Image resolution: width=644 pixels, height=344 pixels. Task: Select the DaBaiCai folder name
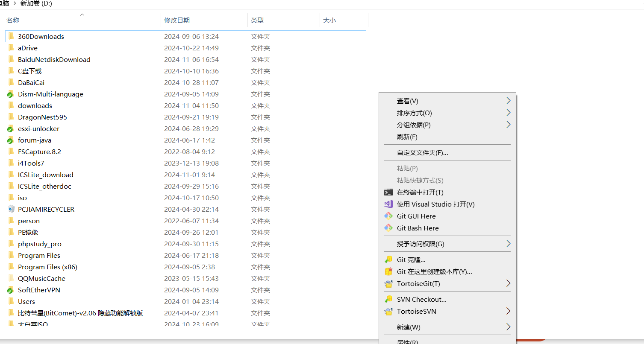[x=31, y=82]
